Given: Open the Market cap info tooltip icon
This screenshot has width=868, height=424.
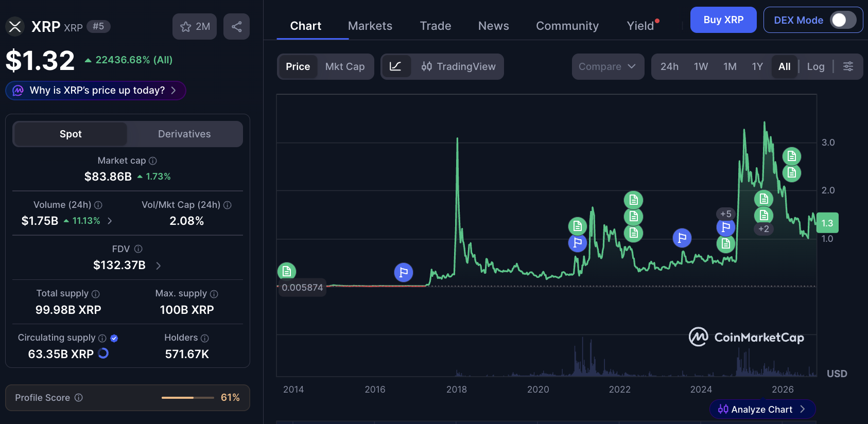Looking at the screenshot, I should coord(153,161).
